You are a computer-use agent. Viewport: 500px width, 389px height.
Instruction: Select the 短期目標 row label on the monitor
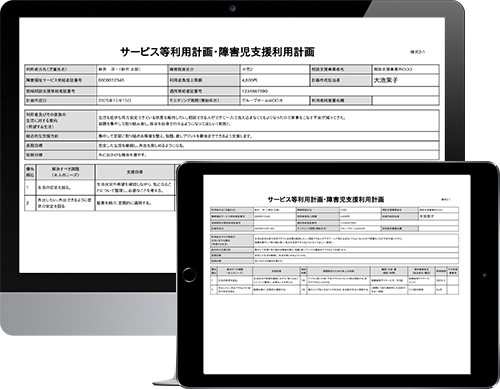61,155
